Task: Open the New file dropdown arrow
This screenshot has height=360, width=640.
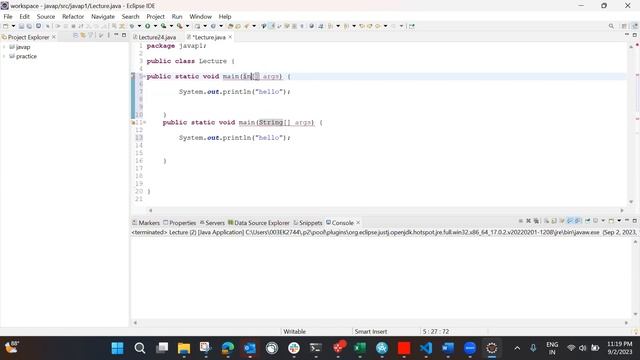Action: point(13,26)
